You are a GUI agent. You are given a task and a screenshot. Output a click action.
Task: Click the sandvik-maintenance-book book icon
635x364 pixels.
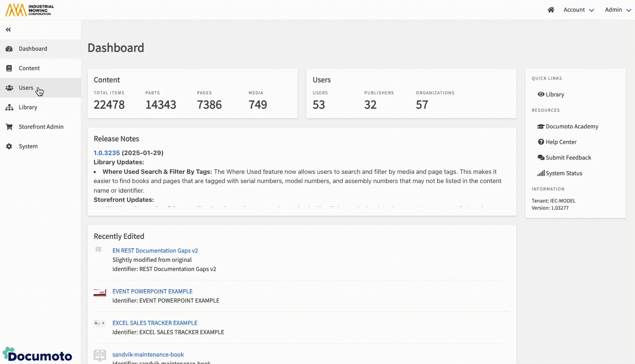[100, 355]
